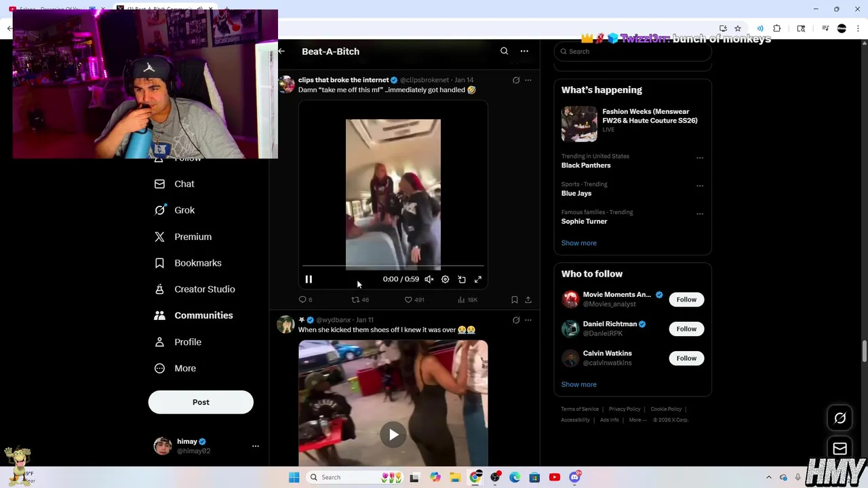Go back using the arrow beside the community title
Screen dimensions: 868x488
coord(281,52)
